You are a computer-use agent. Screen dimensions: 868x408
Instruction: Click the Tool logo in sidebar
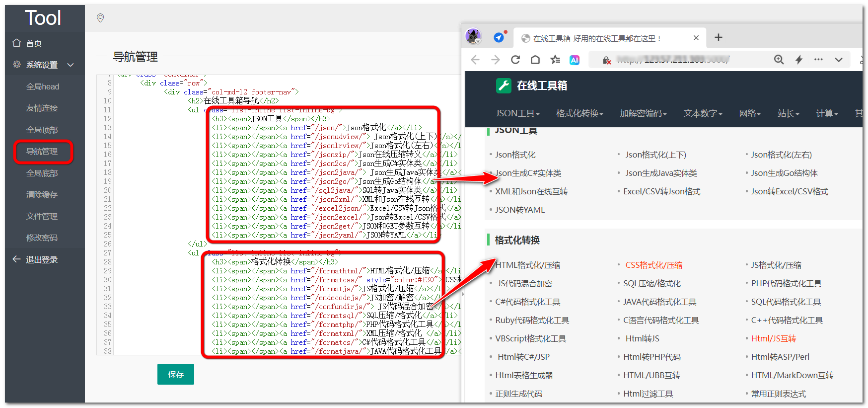(x=43, y=18)
